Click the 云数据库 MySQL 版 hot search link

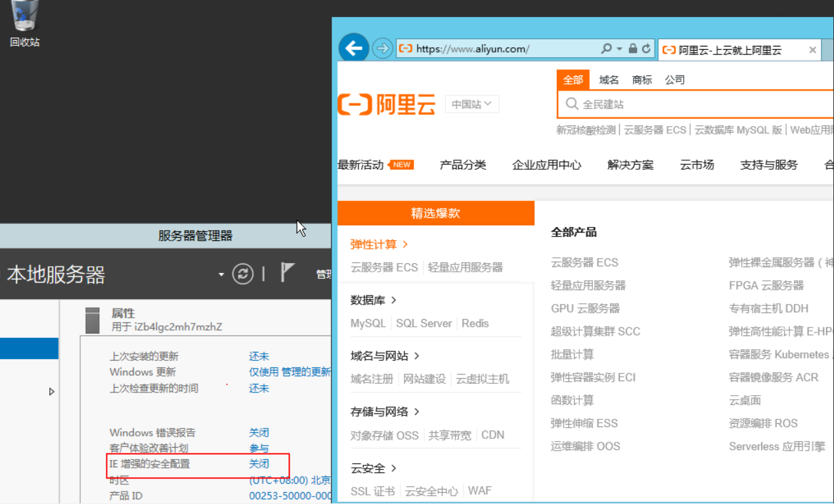point(738,130)
